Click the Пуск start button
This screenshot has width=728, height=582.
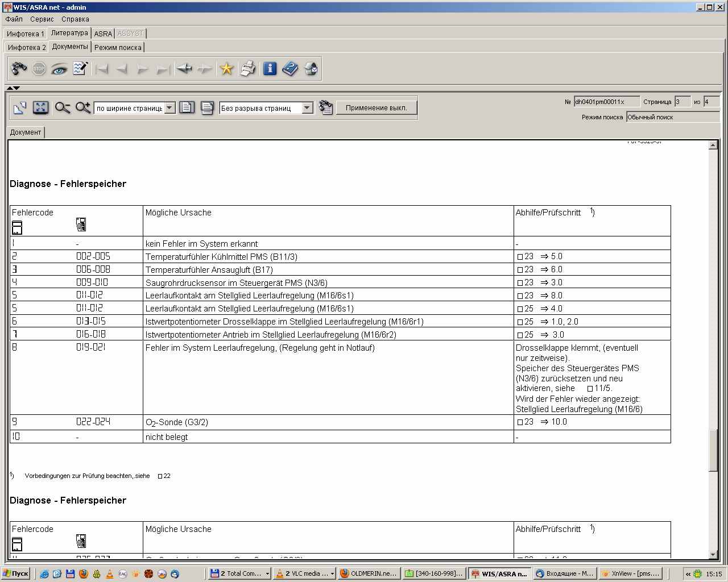[15, 573]
